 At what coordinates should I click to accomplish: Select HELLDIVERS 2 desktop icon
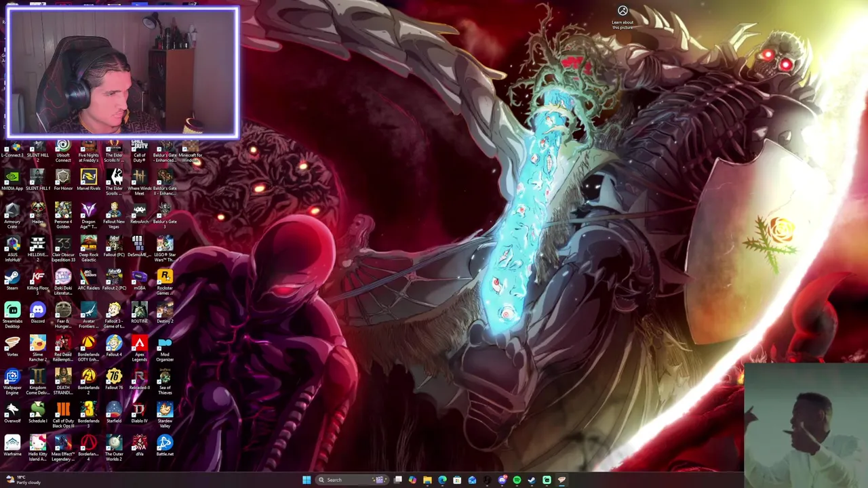[x=37, y=250]
